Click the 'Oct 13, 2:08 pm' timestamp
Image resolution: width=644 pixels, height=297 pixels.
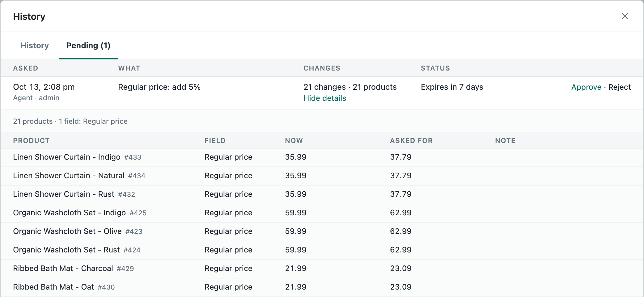point(44,87)
